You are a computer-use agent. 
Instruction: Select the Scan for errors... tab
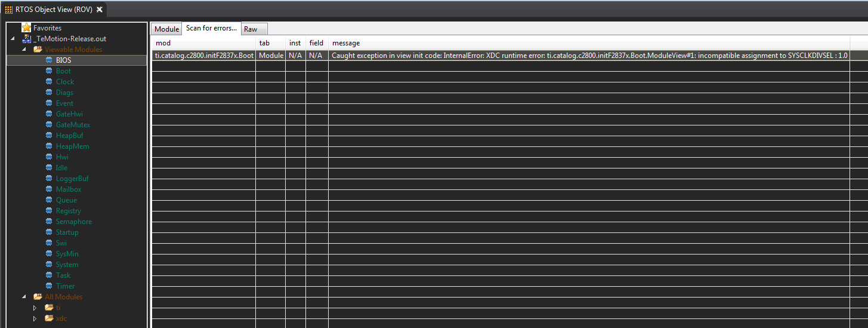pyautogui.click(x=211, y=28)
